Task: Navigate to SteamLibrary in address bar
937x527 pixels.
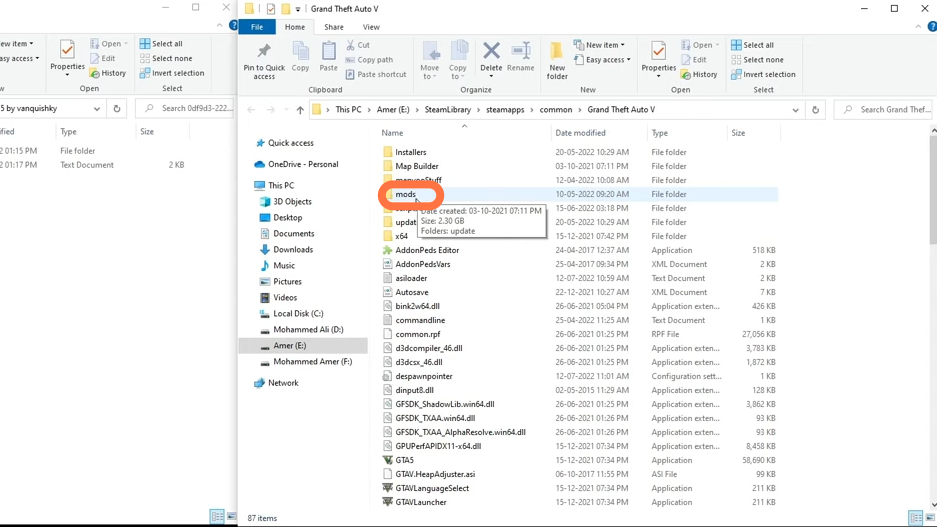Action: tap(448, 110)
